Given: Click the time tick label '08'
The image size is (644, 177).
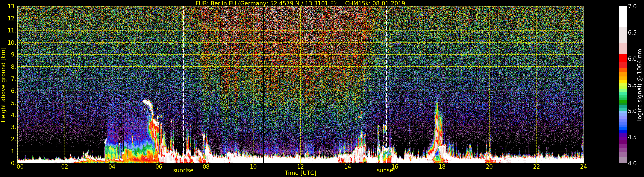Looking at the screenshot, I should [206, 166].
